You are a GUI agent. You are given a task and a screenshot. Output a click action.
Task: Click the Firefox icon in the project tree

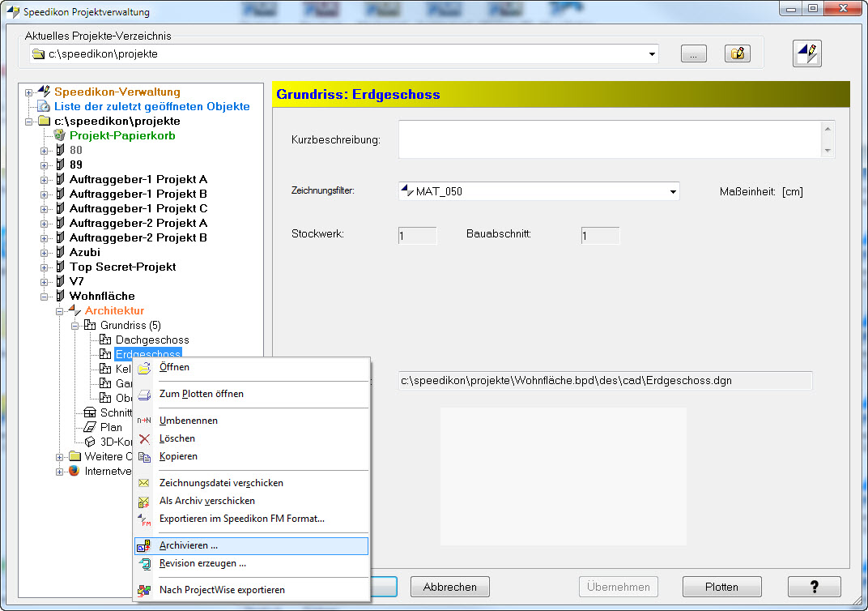pos(74,471)
